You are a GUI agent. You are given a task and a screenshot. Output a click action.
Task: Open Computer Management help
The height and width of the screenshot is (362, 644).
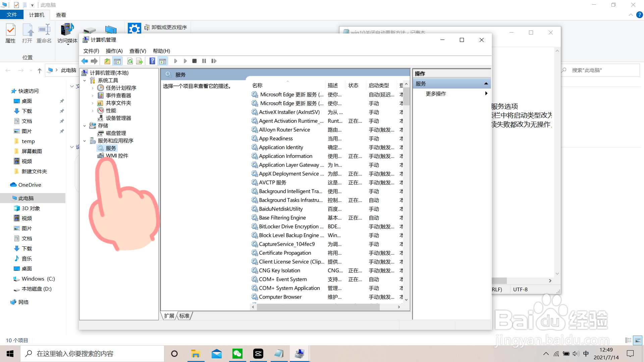[152, 61]
